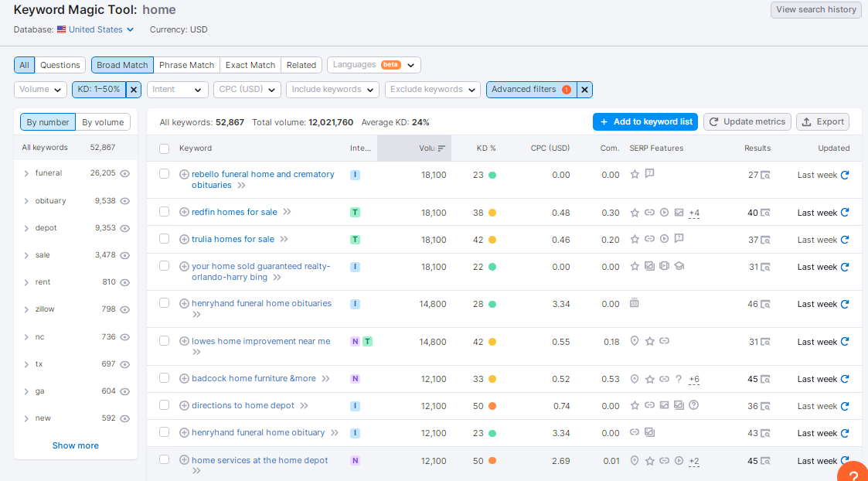Refresh directions to home depot metrics

coord(844,406)
